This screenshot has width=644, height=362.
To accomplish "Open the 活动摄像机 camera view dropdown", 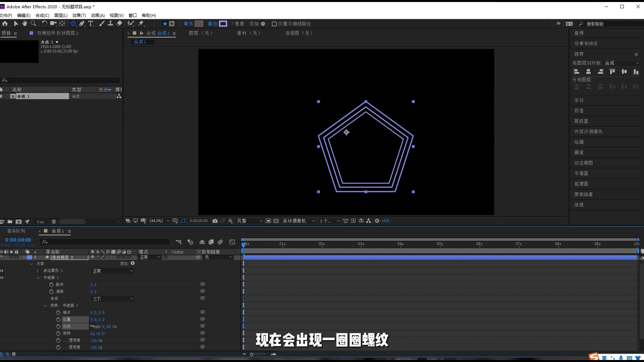I will 299,221.
